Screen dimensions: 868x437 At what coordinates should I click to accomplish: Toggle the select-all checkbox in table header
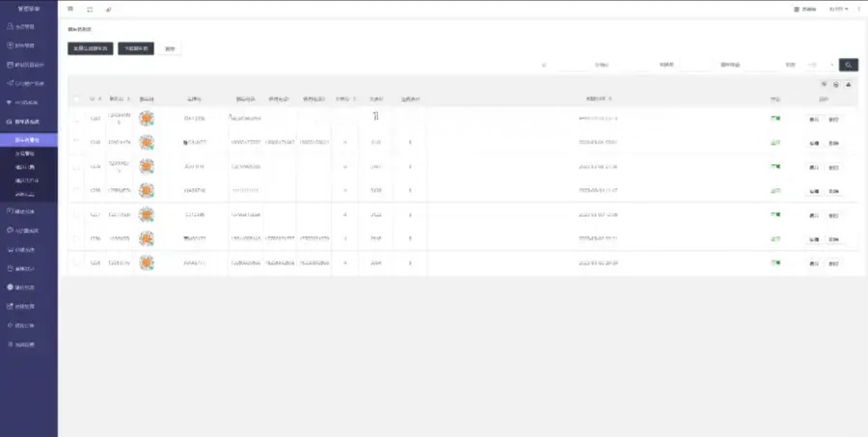coord(76,99)
